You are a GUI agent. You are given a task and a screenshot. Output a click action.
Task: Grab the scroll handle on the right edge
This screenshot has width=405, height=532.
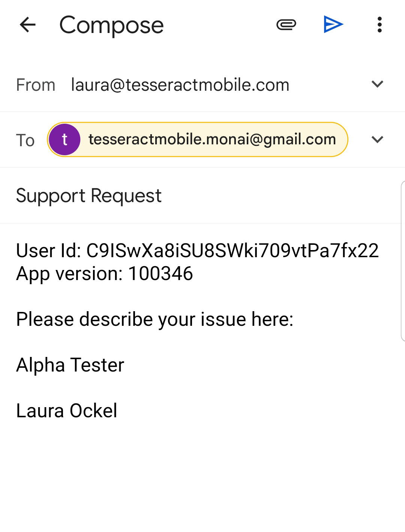click(403, 261)
